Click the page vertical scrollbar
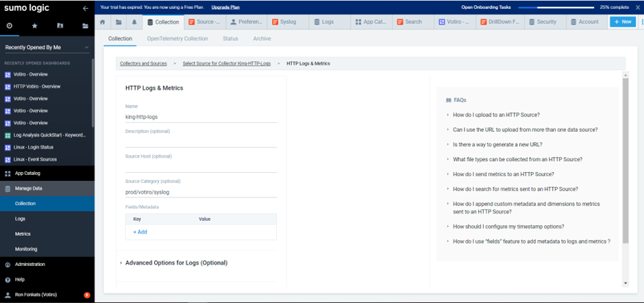 click(626, 160)
